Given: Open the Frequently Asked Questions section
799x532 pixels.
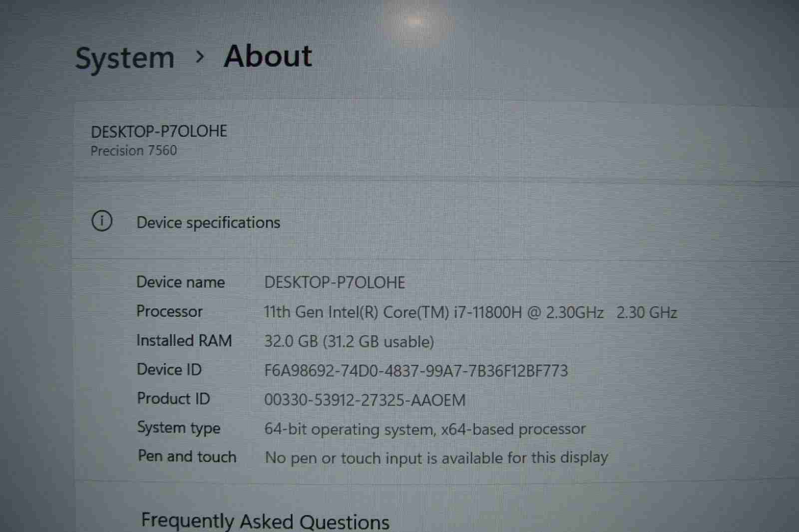Looking at the screenshot, I should (265, 521).
